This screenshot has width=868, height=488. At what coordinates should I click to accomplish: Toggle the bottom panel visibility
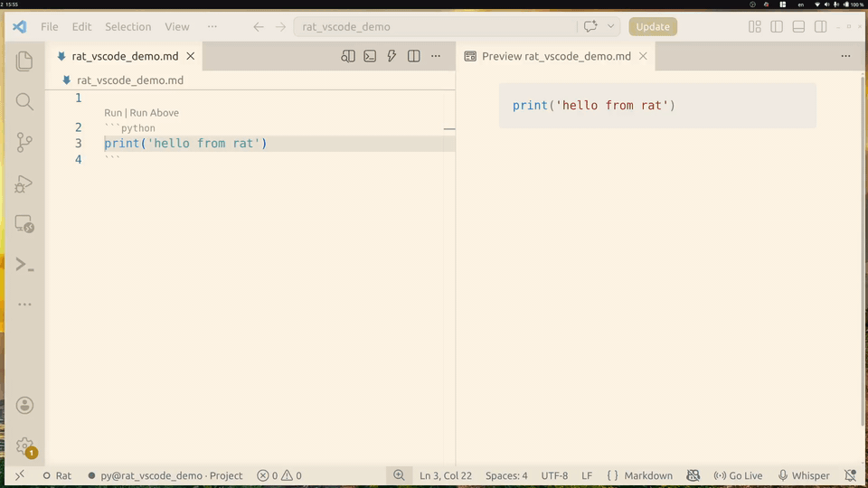point(798,26)
